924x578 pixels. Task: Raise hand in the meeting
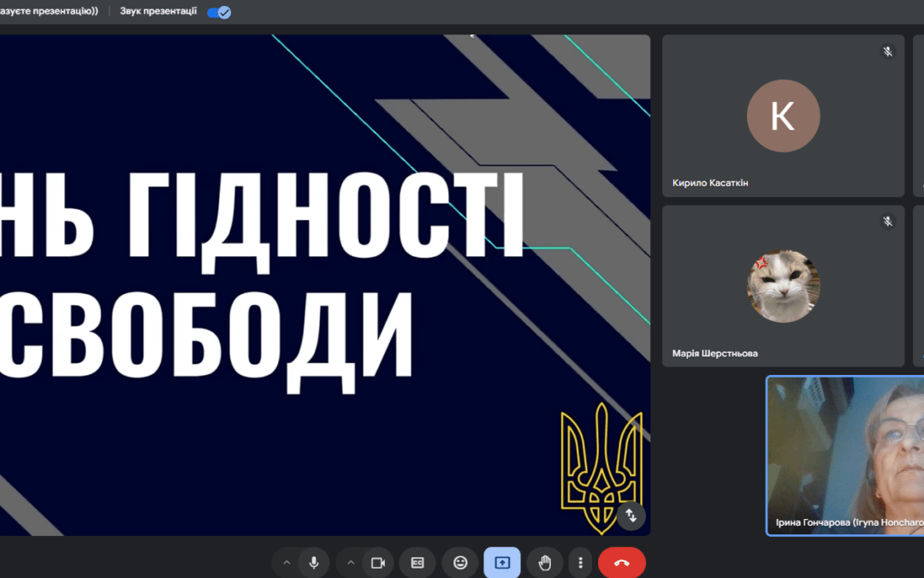(545, 563)
